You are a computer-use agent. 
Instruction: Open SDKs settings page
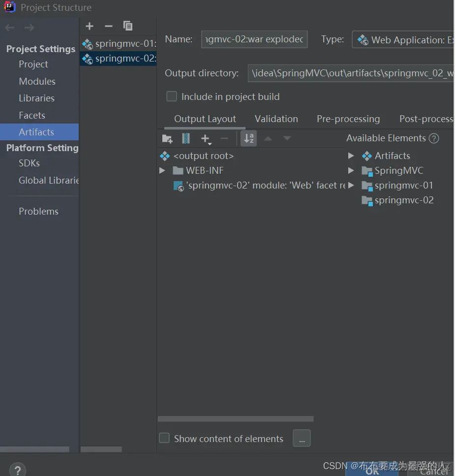(29, 163)
